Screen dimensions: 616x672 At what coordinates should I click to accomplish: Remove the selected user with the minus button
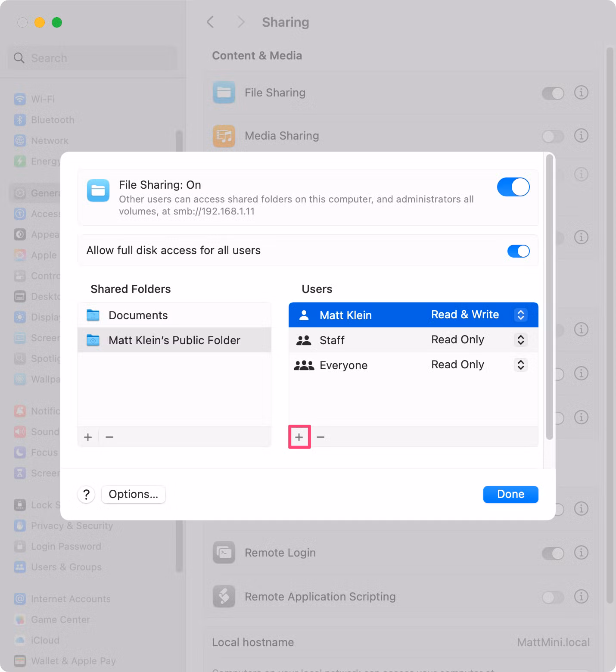(x=320, y=437)
